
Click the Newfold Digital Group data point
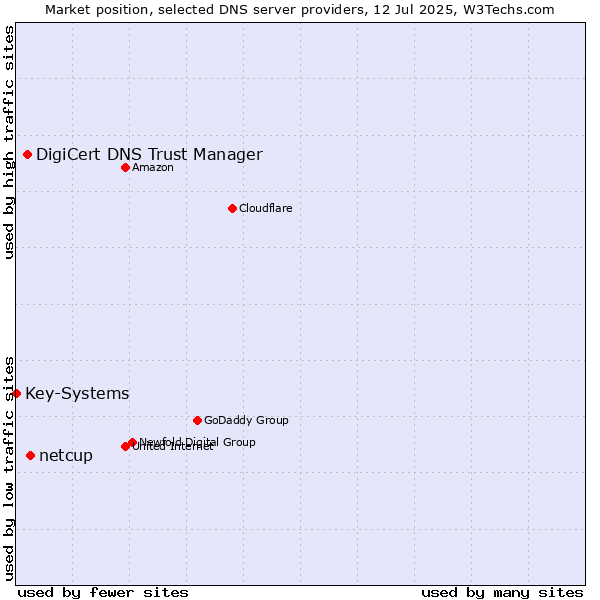[x=132, y=442]
